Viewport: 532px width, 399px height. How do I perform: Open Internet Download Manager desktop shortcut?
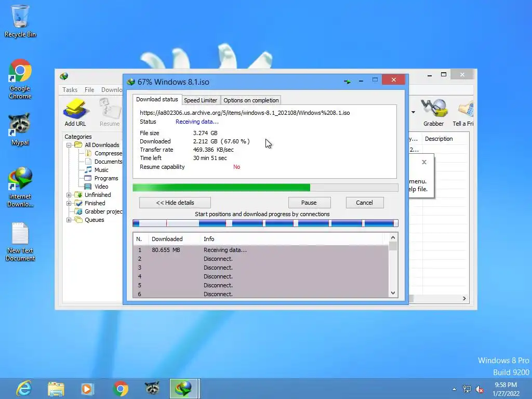[x=20, y=187]
